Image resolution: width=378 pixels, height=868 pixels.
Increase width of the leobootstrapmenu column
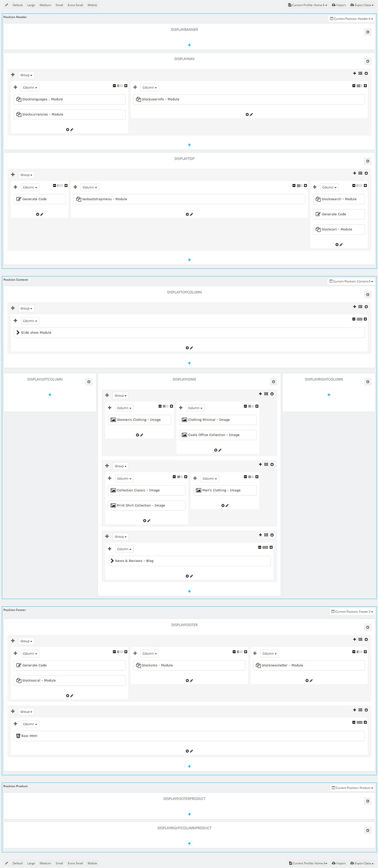pyautogui.click(x=305, y=186)
